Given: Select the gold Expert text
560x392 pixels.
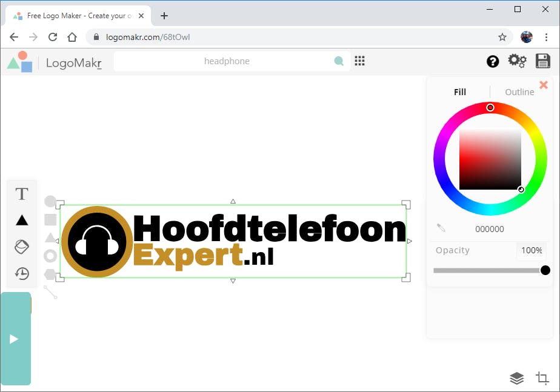Looking at the screenshot, I should pos(188,256).
